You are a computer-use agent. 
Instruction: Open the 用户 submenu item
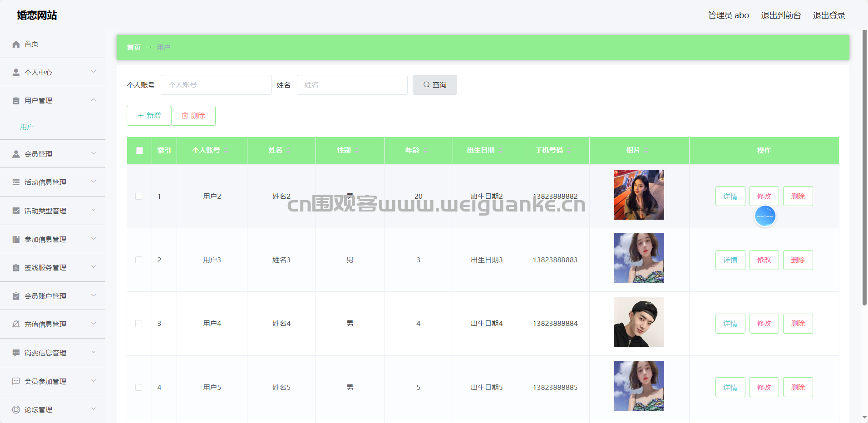click(27, 127)
